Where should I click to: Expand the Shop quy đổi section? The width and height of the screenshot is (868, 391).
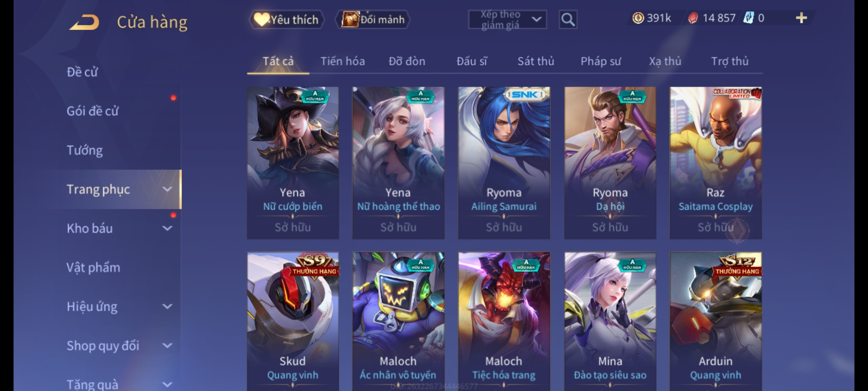tap(167, 346)
